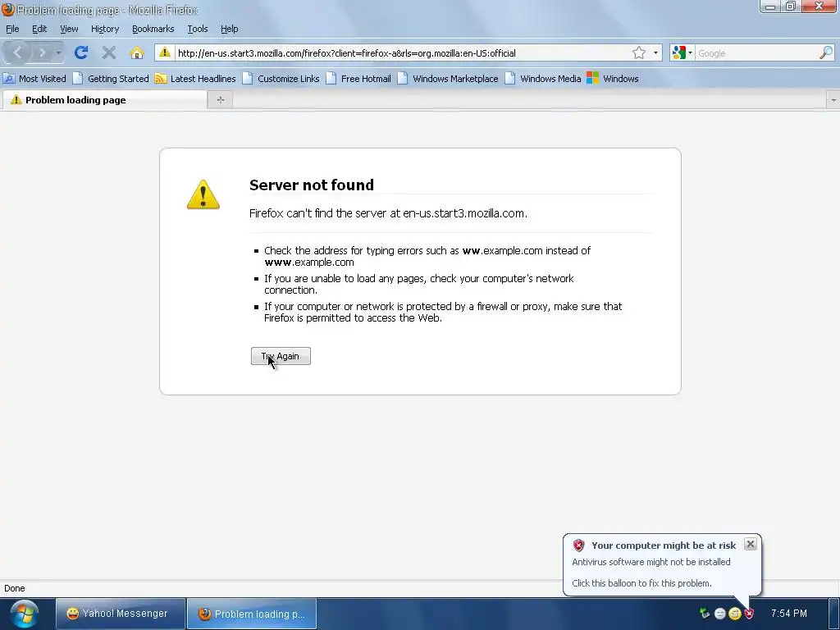Minimize the Firefox window

[770, 7]
